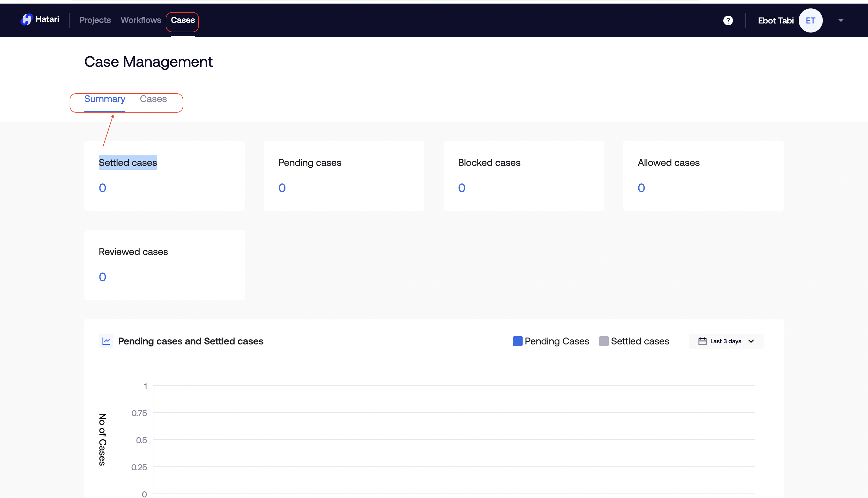Click the calendar icon in date filter

702,341
